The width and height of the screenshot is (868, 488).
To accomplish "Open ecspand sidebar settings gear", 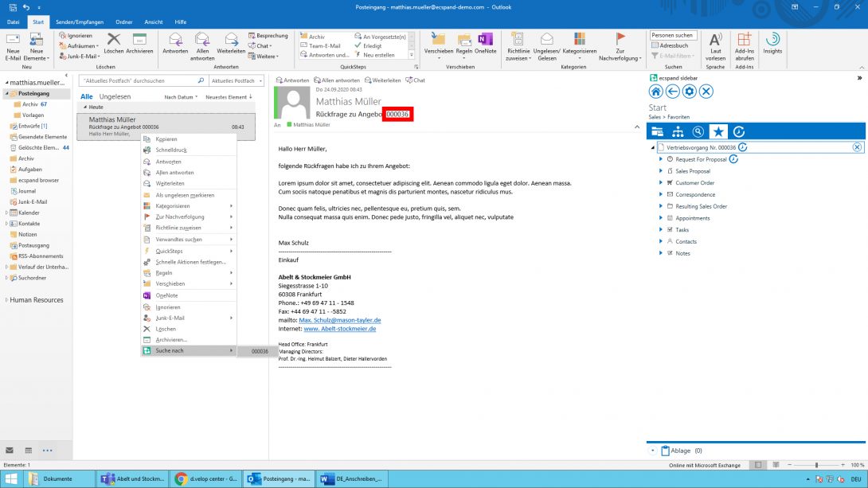I will 689,92.
